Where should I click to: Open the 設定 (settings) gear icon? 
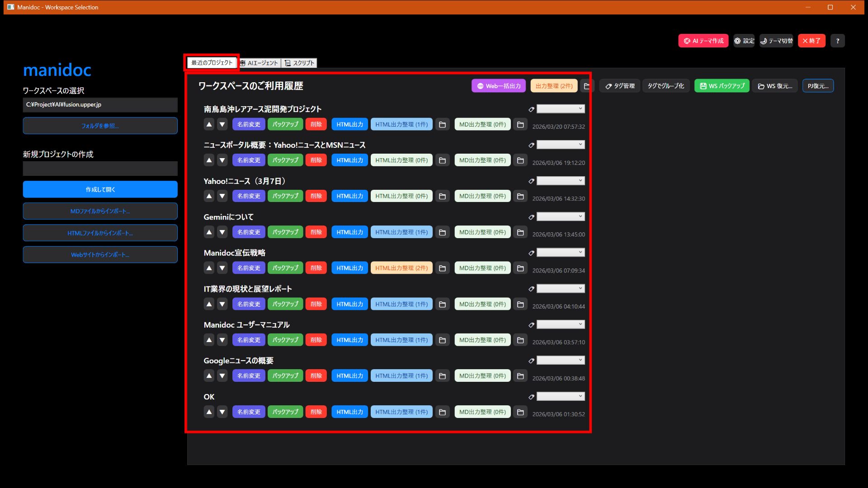click(737, 41)
